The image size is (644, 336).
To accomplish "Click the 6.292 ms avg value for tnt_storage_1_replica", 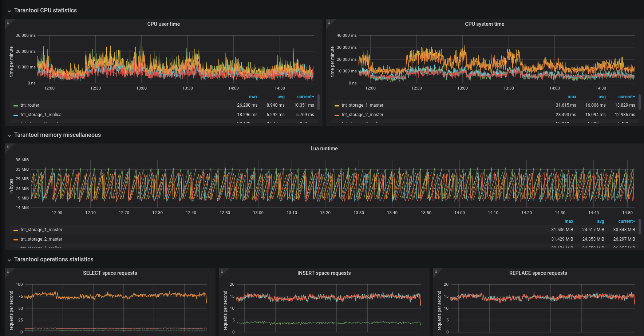I will [276, 115].
